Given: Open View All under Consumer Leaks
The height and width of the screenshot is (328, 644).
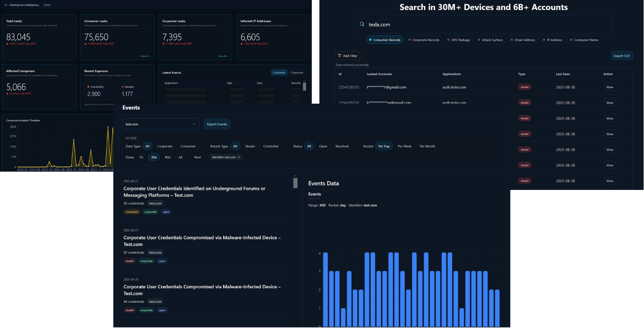Looking at the screenshot, I should click(145, 56).
